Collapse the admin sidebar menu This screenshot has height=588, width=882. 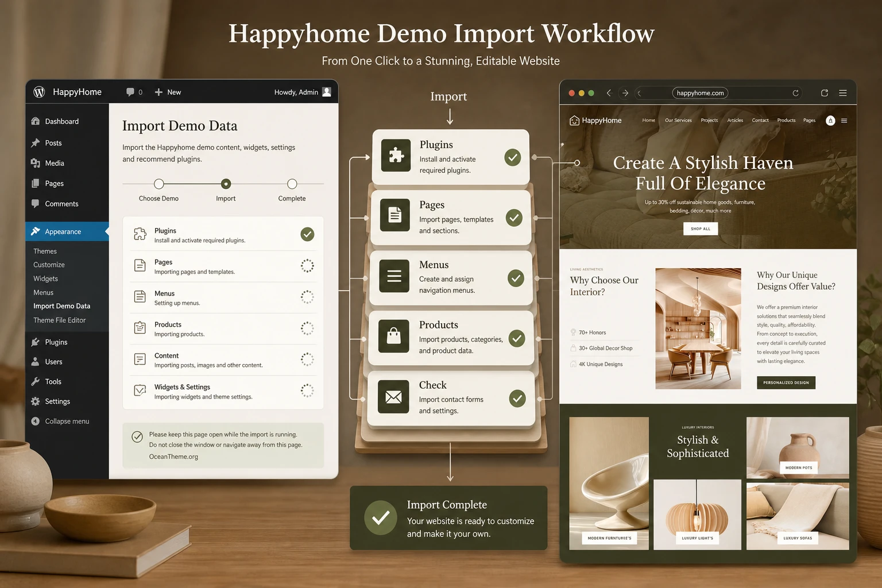click(x=60, y=421)
